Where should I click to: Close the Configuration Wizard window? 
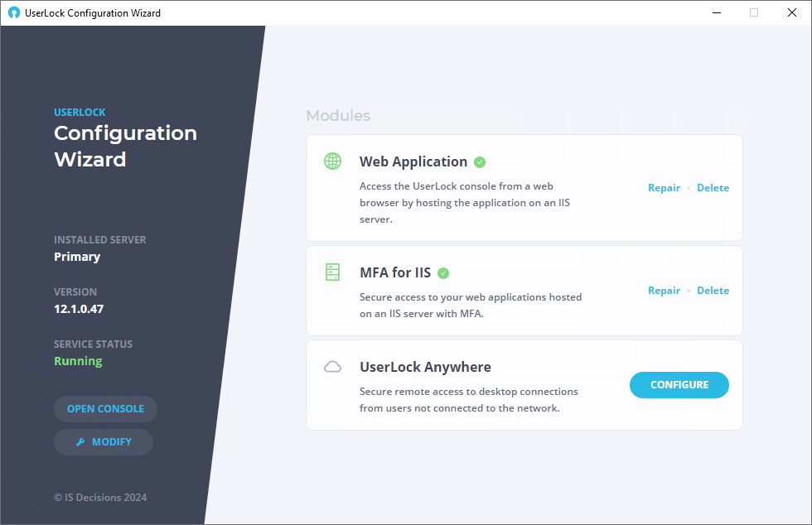792,12
